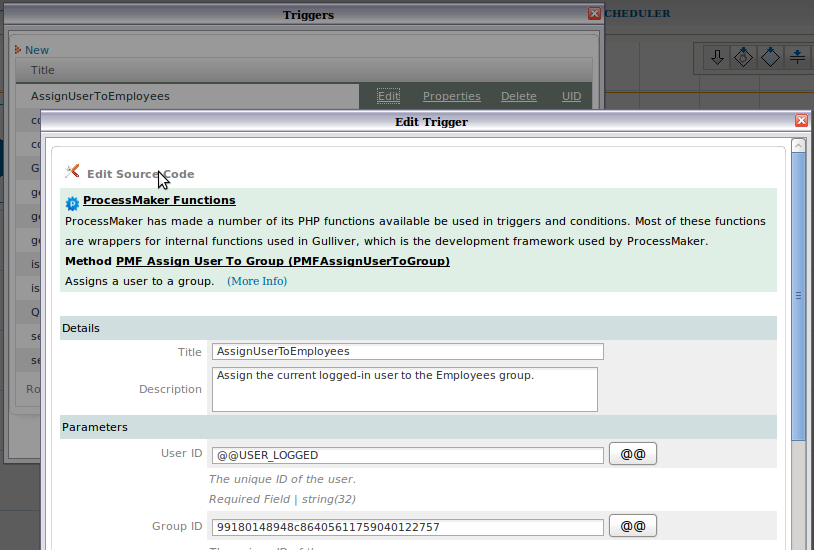Click inside the Description text area
This screenshot has width=814, height=550.
[404, 389]
